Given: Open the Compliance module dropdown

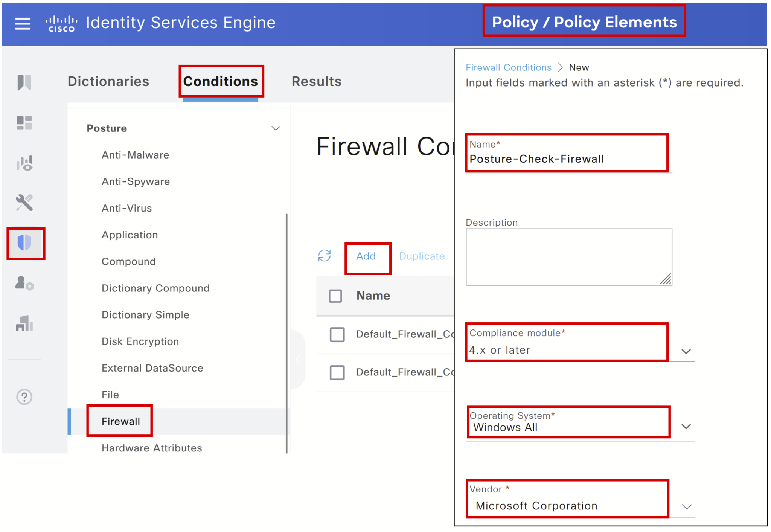Looking at the screenshot, I should click(686, 351).
